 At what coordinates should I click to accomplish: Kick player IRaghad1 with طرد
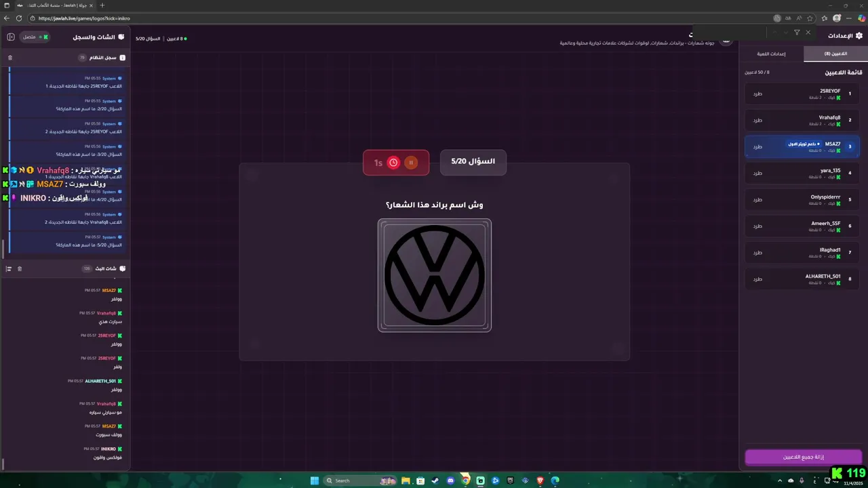point(757,252)
